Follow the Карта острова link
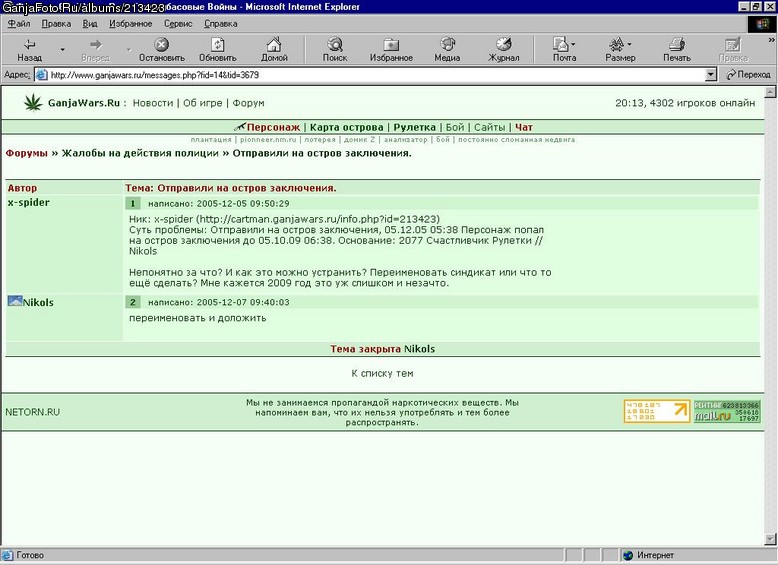 [x=346, y=127]
